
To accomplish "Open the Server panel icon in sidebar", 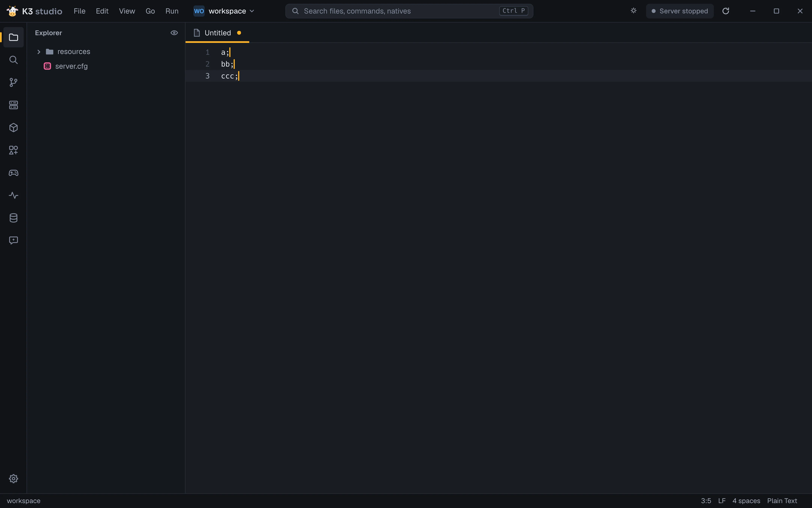I will tap(13, 105).
